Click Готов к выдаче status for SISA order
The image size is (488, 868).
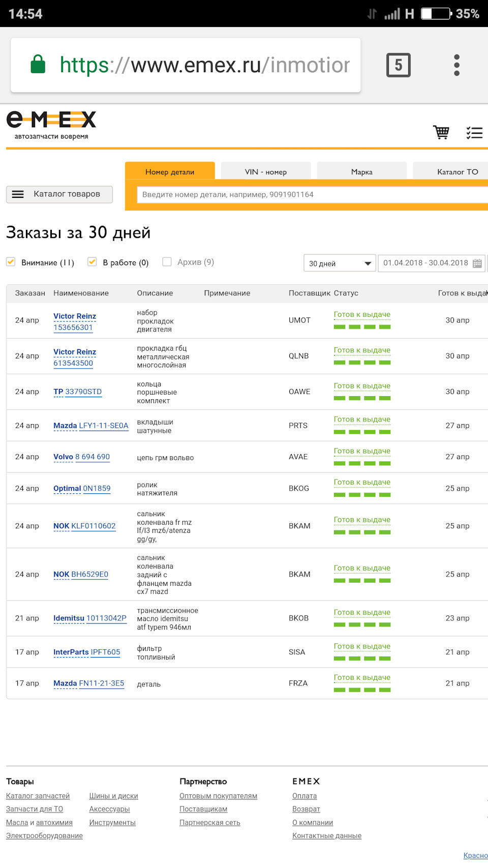362,646
